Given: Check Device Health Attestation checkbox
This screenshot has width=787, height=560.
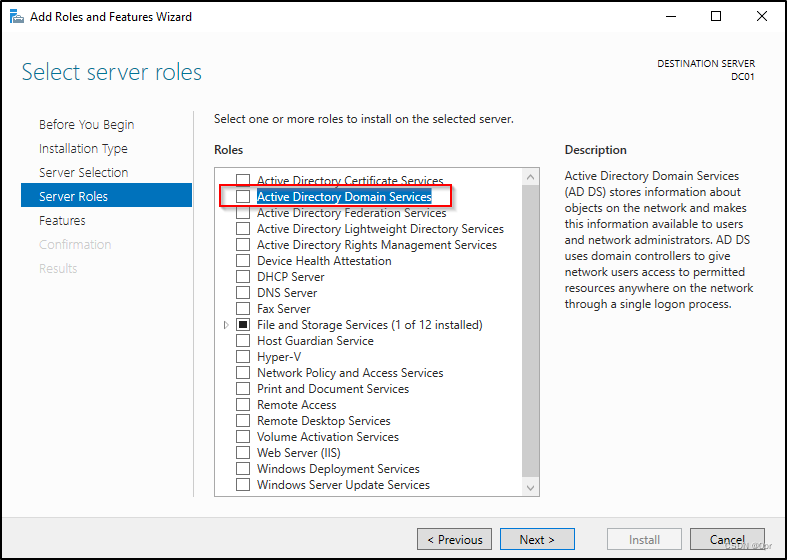Looking at the screenshot, I should pyautogui.click(x=243, y=261).
